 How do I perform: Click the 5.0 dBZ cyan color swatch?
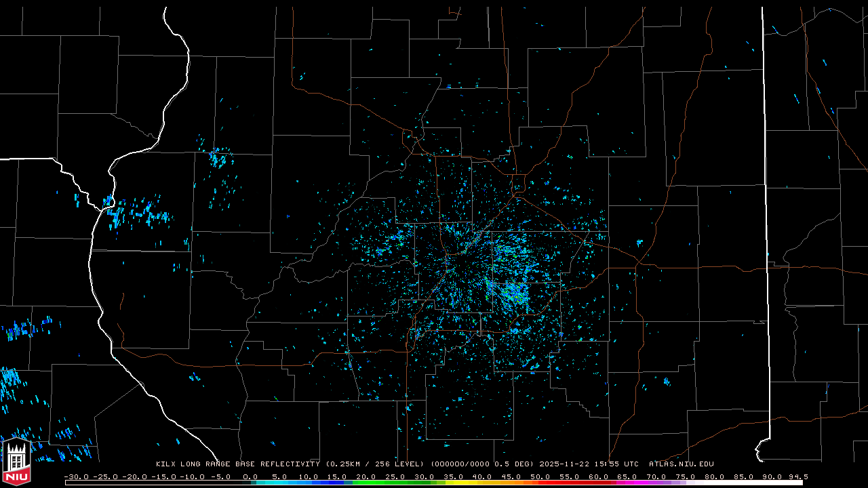point(280,483)
